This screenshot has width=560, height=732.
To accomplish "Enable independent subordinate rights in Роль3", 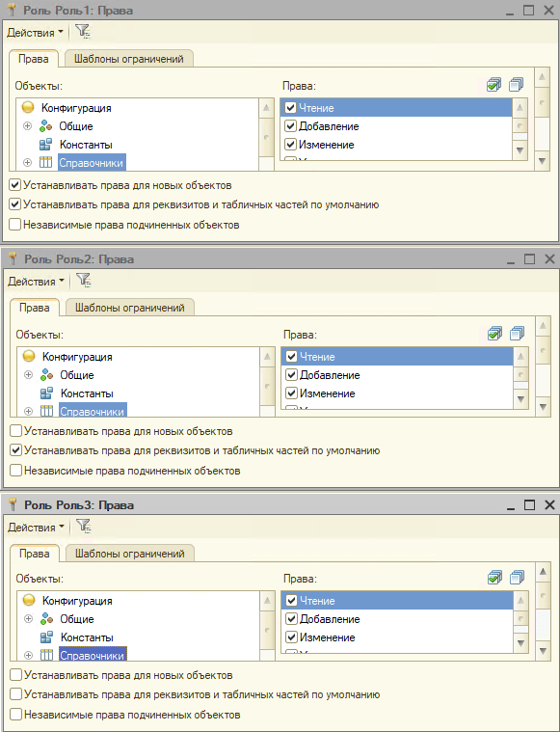I will [15, 715].
